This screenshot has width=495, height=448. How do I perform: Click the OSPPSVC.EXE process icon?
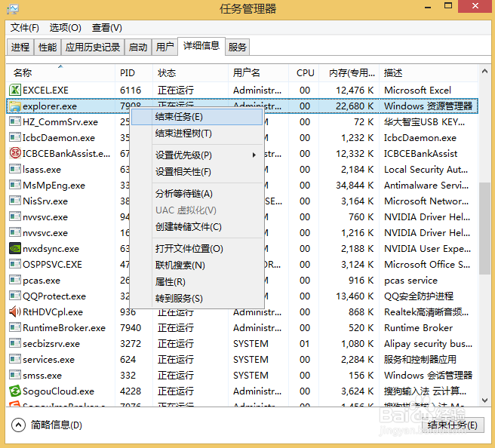coord(15,264)
